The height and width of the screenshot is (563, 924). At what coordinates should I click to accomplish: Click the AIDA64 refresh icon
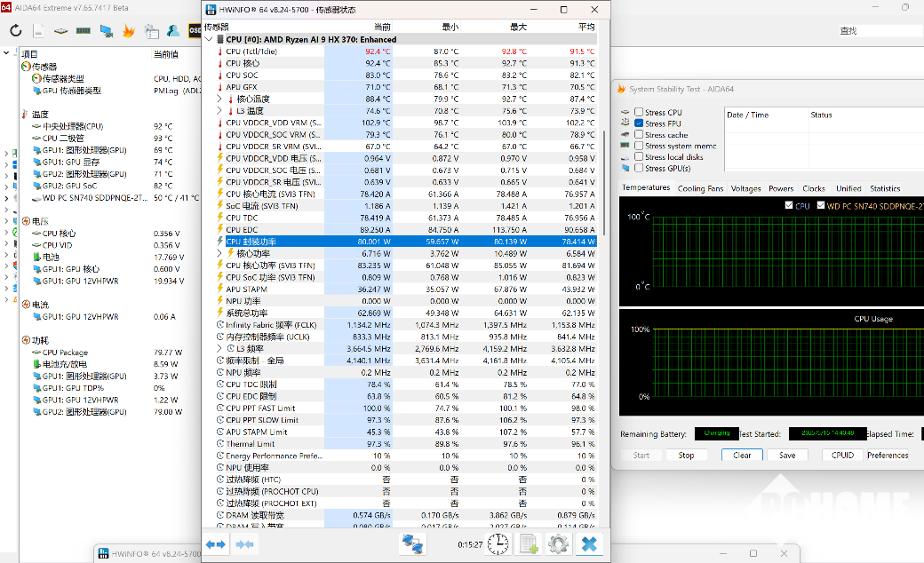[16, 30]
